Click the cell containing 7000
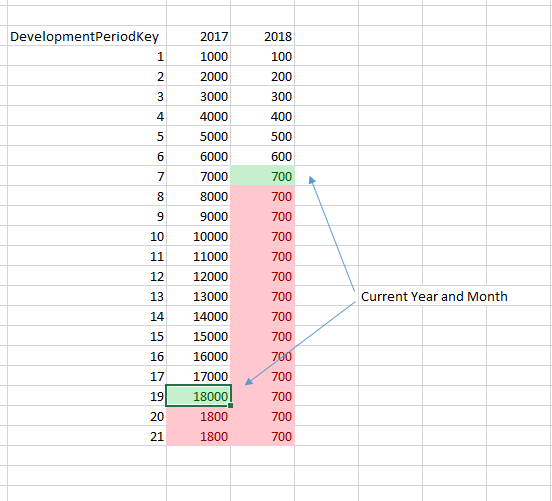 199,176
